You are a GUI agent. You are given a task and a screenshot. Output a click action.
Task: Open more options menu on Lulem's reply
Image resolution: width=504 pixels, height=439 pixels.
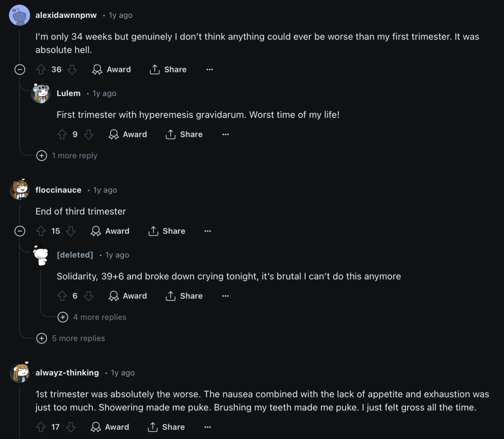pyautogui.click(x=225, y=134)
